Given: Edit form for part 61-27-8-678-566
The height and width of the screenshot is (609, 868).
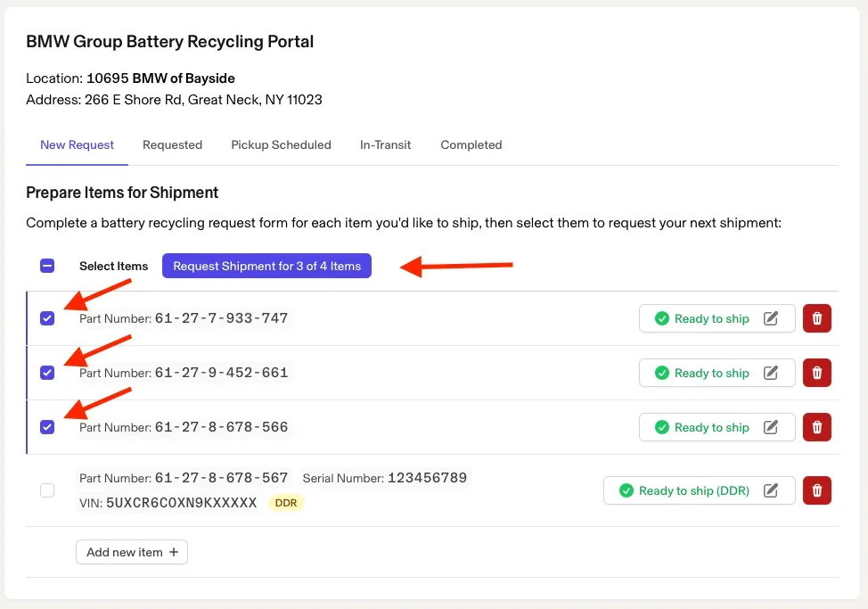Looking at the screenshot, I should [771, 427].
